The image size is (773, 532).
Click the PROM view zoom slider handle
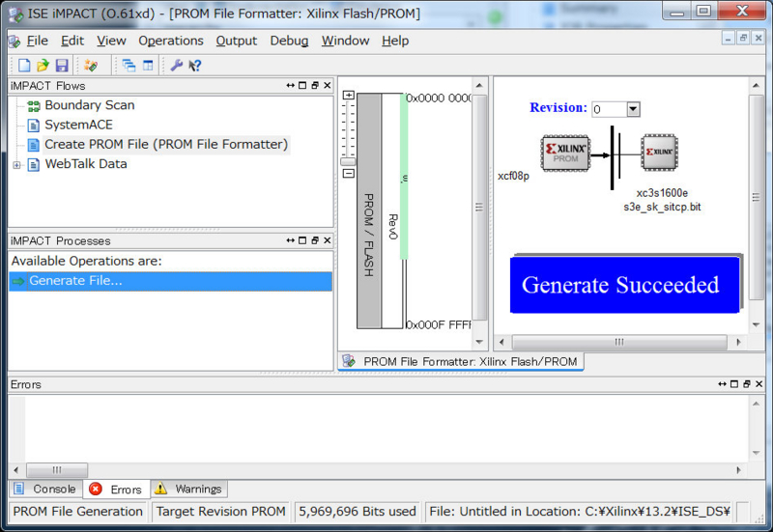tap(348, 161)
